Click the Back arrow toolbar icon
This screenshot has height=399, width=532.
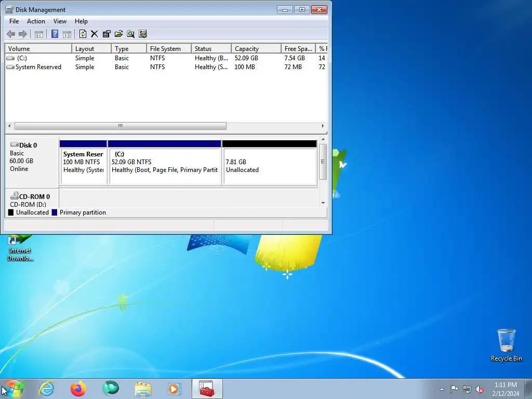(x=11, y=34)
